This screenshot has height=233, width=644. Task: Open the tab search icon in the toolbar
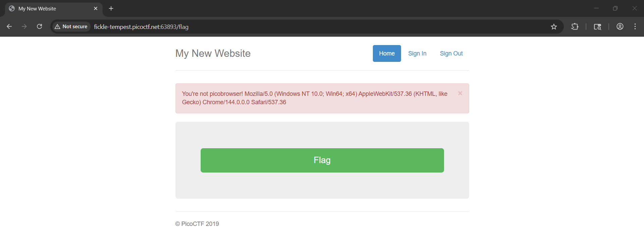pos(597,27)
